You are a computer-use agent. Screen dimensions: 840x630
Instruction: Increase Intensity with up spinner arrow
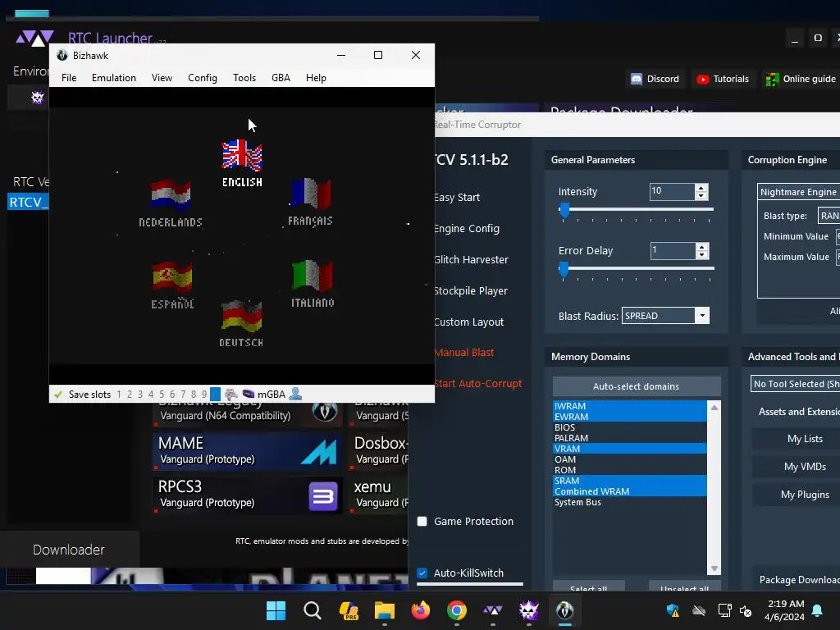click(x=701, y=188)
